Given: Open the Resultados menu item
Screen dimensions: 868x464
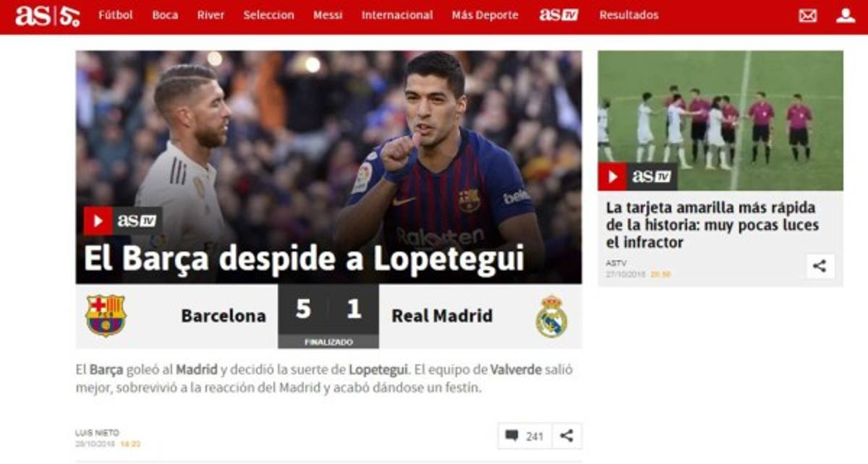Looking at the screenshot, I should click(629, 15).
